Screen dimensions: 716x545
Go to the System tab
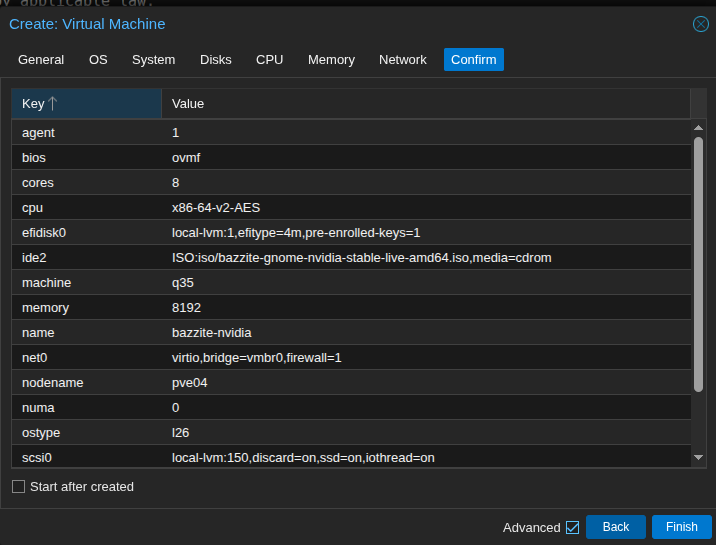[x=153, y=60]
